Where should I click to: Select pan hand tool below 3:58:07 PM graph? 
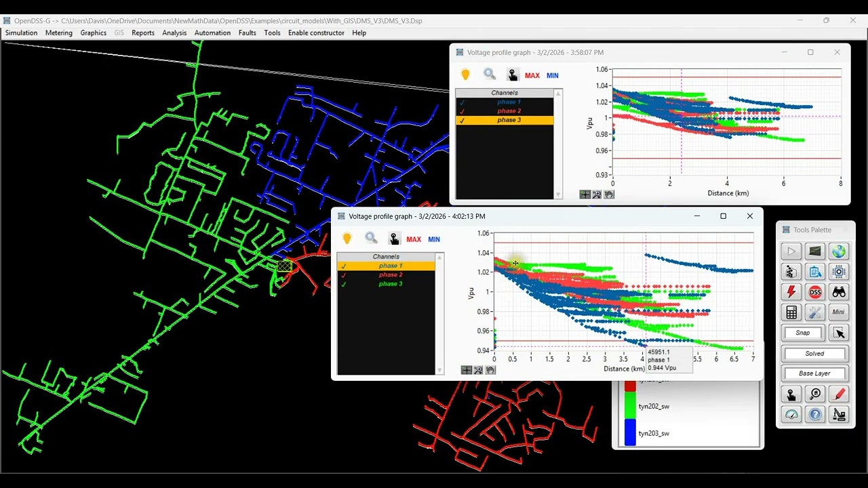tap(609, 195)
